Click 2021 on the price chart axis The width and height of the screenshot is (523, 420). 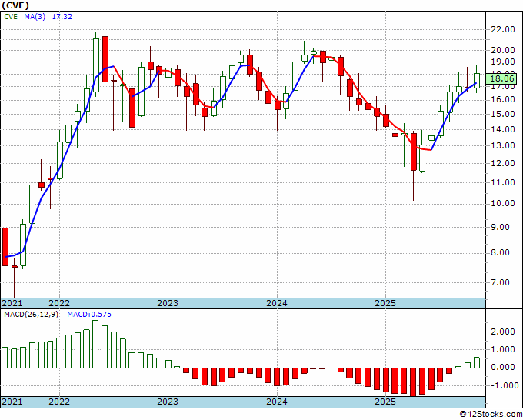click(12, 303)
